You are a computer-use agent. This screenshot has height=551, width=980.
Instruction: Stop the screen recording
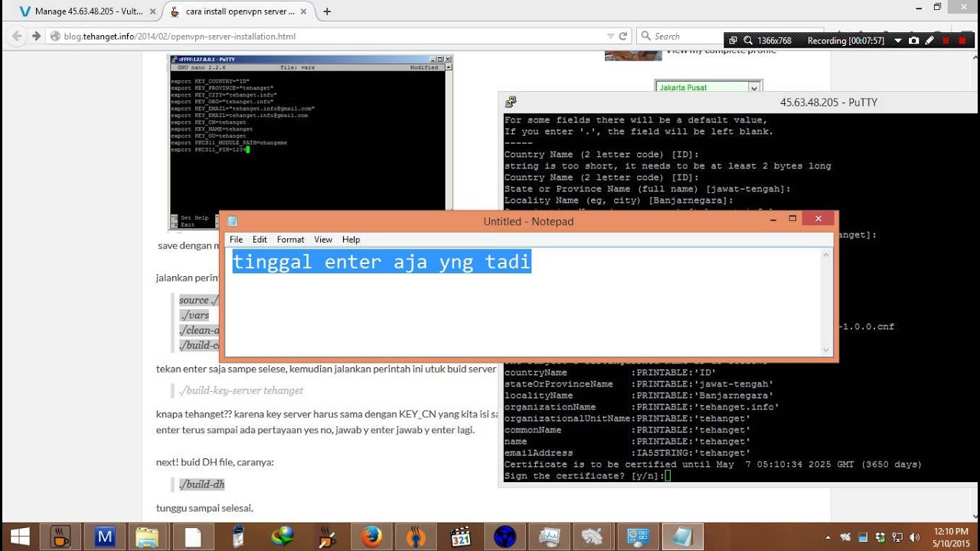click(x=962, y=41)
